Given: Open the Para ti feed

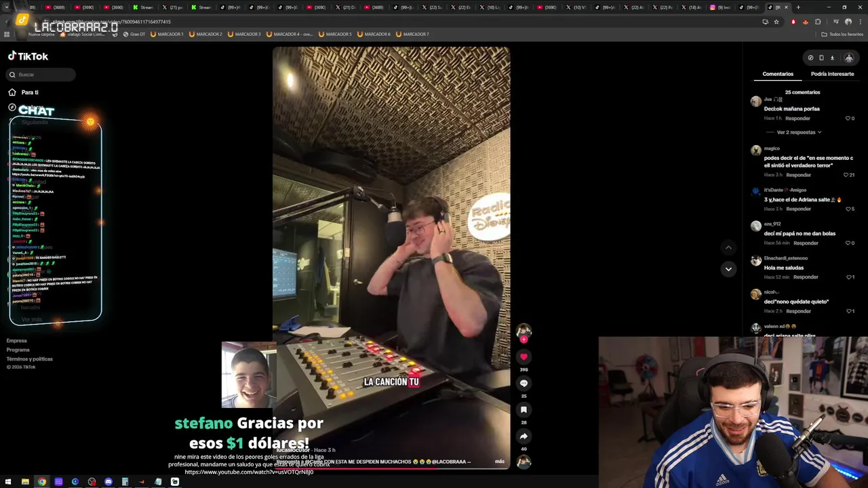Looking at the screenshot, I should click(23, 92).
